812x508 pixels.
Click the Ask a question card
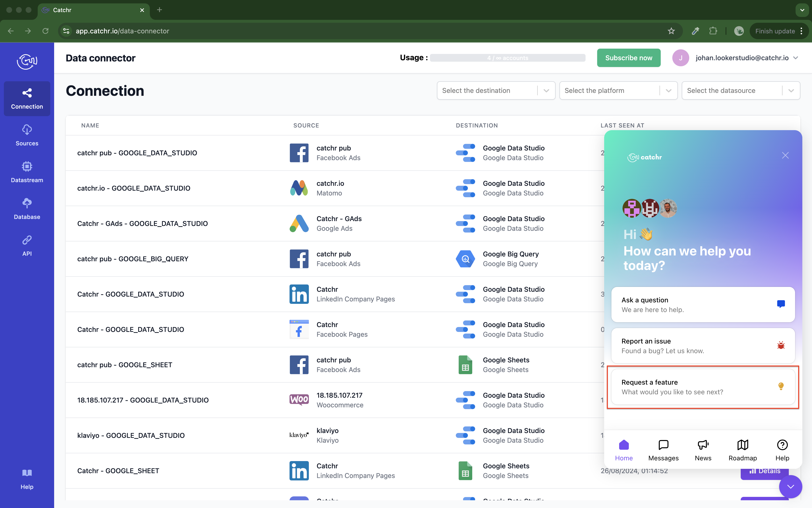pyautogui.click(x=703, y=304)
